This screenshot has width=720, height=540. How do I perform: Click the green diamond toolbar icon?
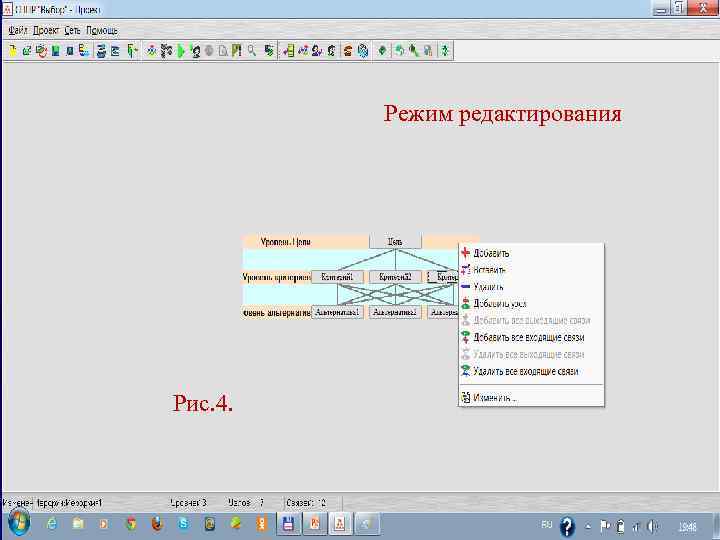tap(382, 51)
